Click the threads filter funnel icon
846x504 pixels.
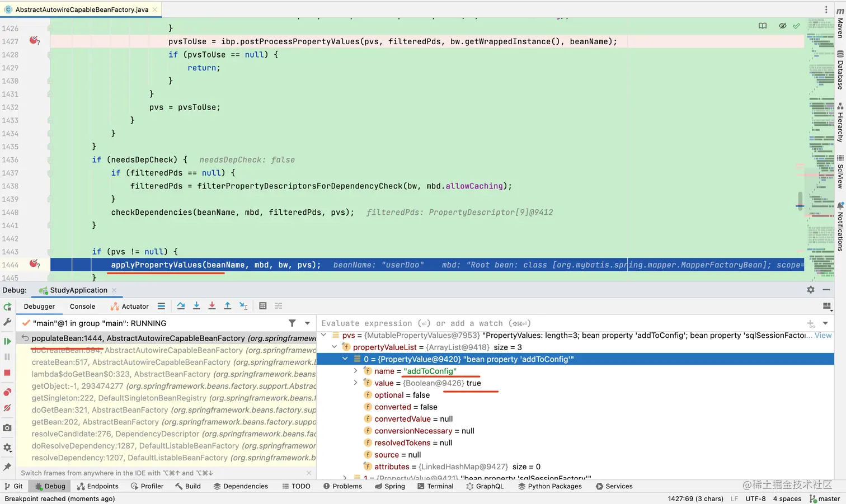click(x=292, y=323)
